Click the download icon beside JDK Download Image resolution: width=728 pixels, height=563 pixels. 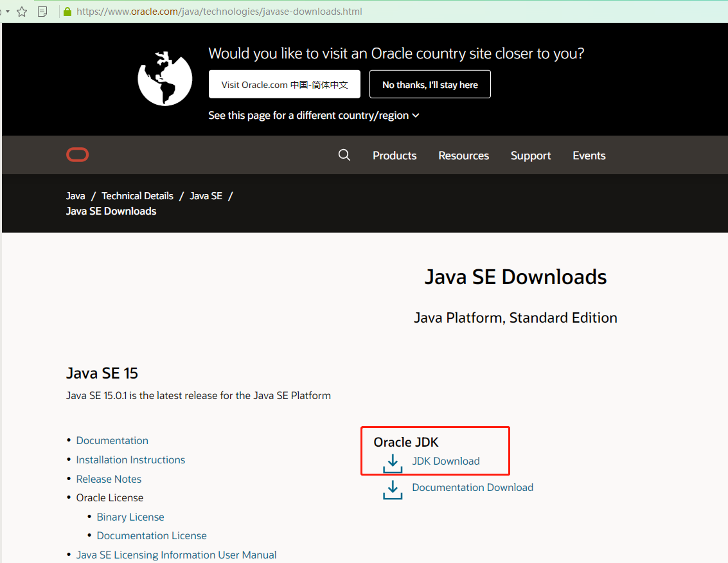(393, 463)
